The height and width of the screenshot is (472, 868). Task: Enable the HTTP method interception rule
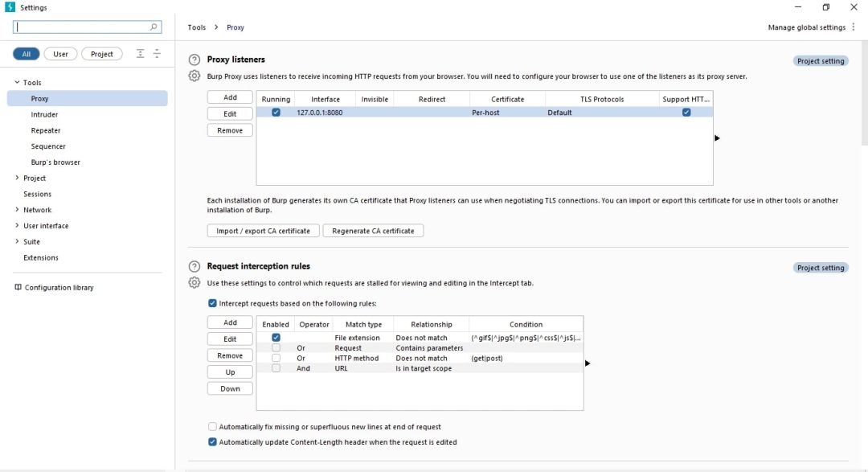tap(276, 358)
